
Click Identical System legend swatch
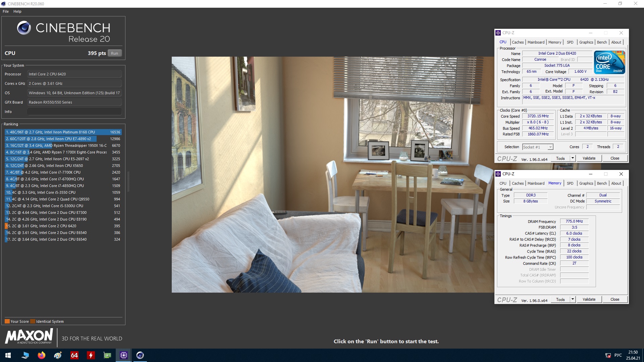[33, 321]
